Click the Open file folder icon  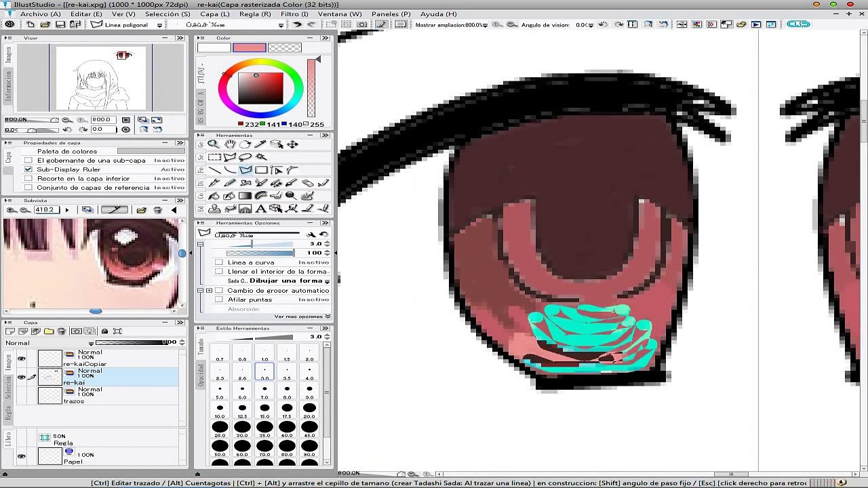(45, 24)
